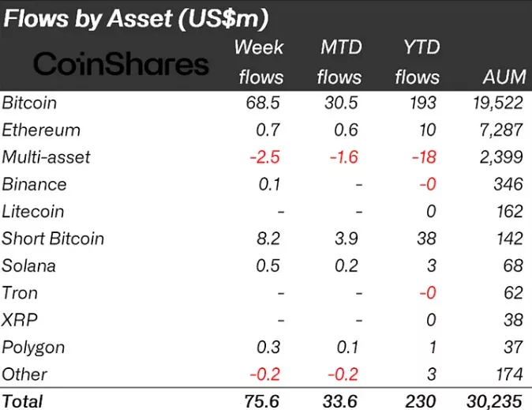This screenshot has width=532, height=410.
Task: Click Bitcoin's 68.5 week flows value
Action: (264, 103)
